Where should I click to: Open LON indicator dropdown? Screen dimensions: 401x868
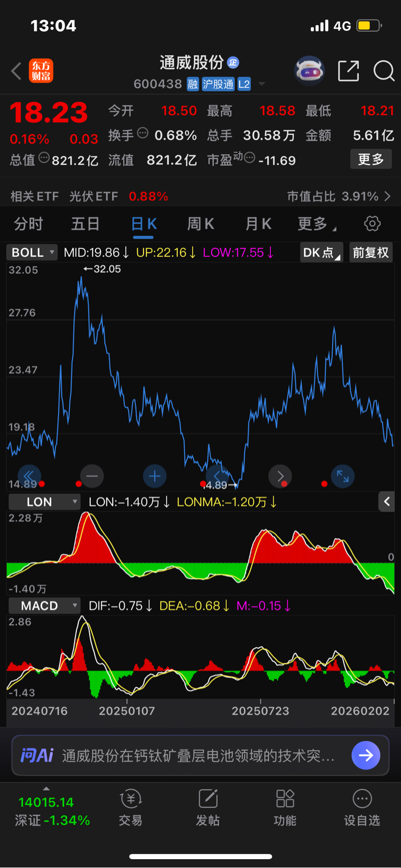[x=44, y=502]
